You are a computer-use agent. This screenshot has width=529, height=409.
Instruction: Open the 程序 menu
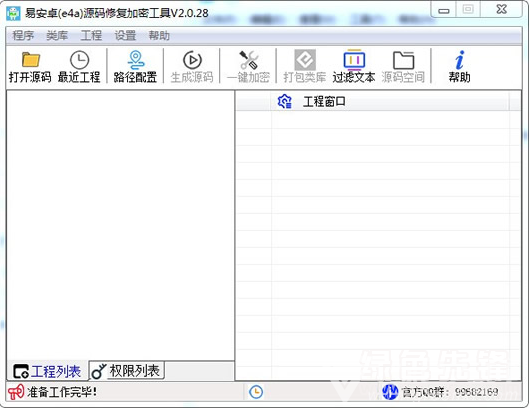click(x=23, y=35)
